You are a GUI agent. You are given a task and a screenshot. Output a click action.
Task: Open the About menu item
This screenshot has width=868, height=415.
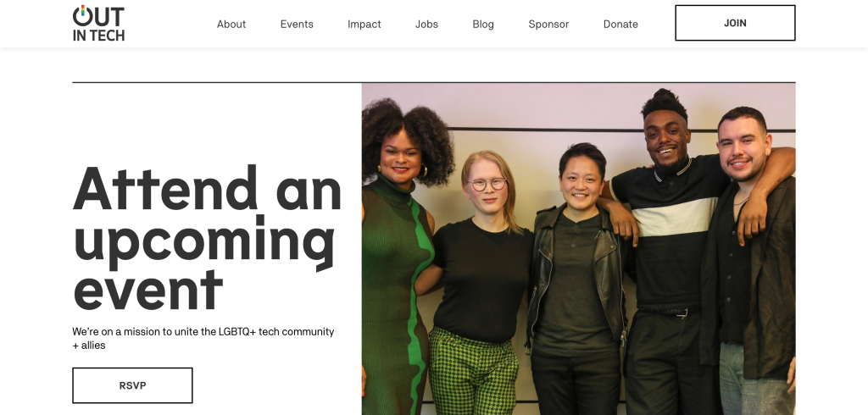[231, 25]
